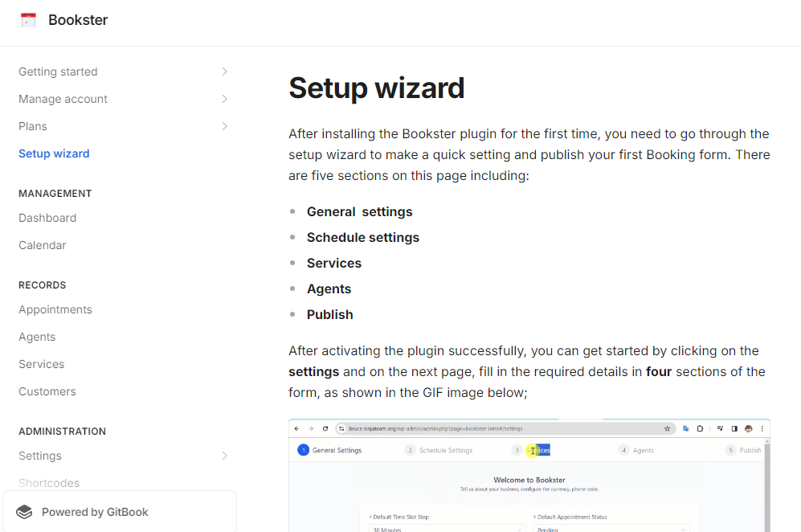Open the Manage account page
The height and width of the screenshot is (532, 801).
click(63, 99)
